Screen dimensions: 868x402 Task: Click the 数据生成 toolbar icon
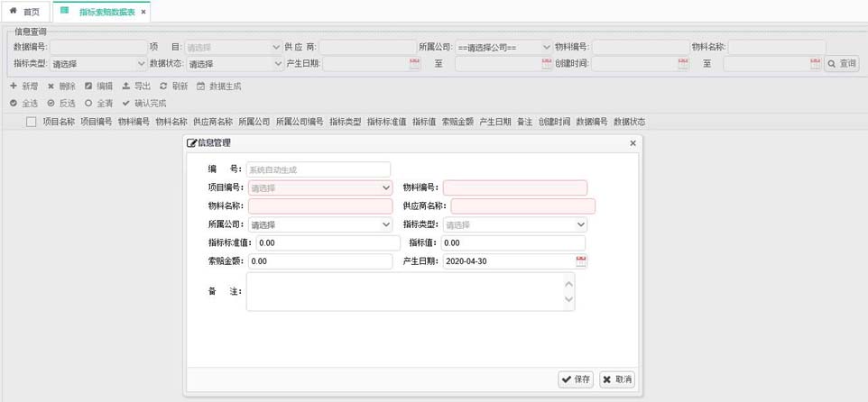201,87
